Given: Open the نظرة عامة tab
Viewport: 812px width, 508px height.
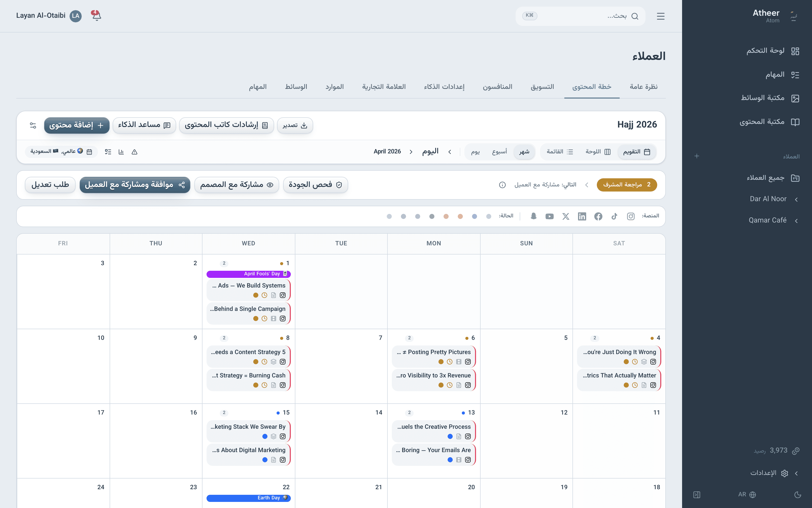Looking at the screenshot, I should [x=643, y=87].
